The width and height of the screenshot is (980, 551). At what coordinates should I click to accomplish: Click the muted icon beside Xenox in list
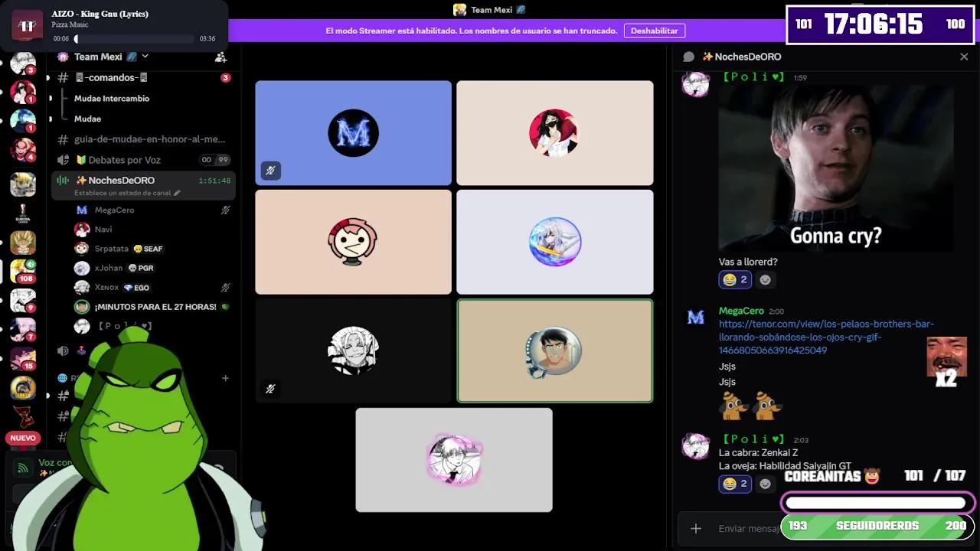(x=225, y=288)
